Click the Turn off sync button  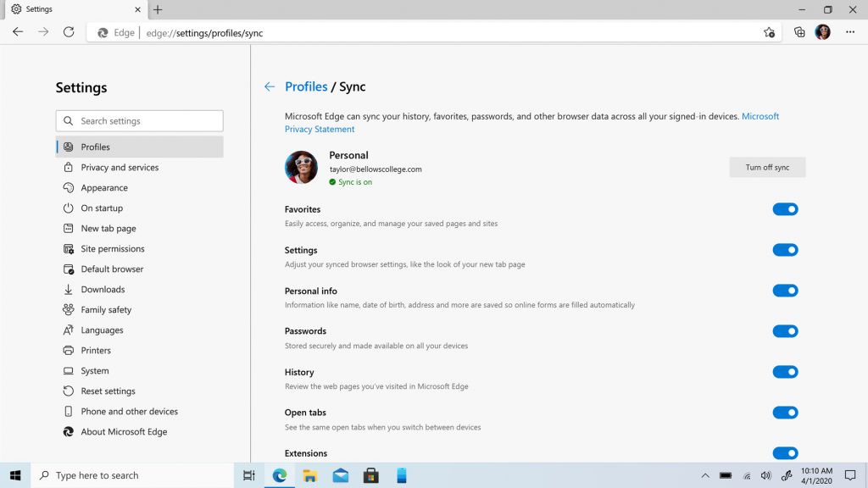(767, 168)
